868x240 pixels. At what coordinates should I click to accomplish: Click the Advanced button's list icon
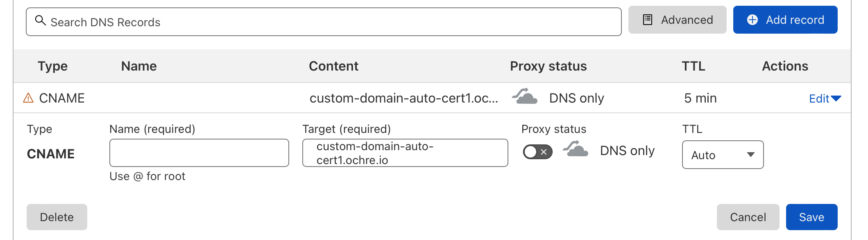point(648,20)
